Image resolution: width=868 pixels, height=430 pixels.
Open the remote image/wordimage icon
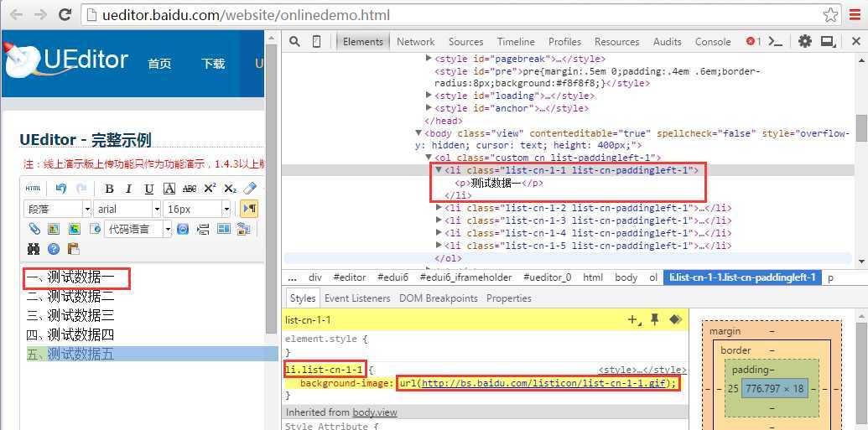(x=243, y=229)
